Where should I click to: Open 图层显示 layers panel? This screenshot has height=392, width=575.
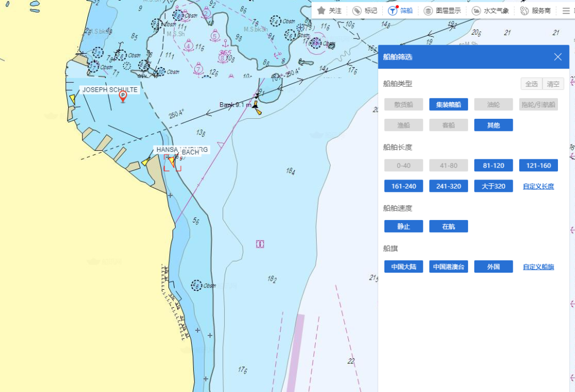pyautogui.click(x=428, y=11)
